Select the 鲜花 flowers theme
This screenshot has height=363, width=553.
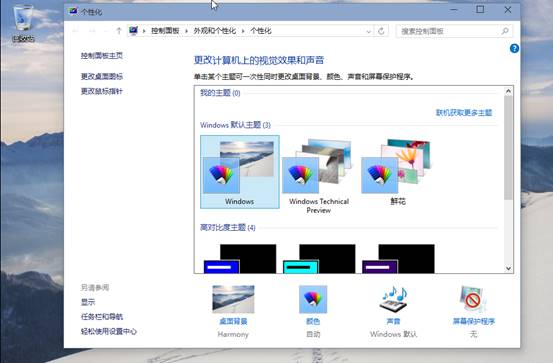click(x=398, y=172)
